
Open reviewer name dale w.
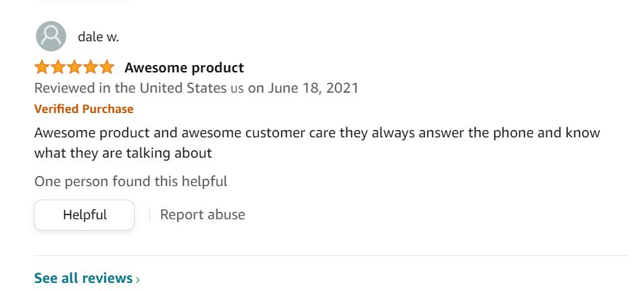(x=98, y=37)
